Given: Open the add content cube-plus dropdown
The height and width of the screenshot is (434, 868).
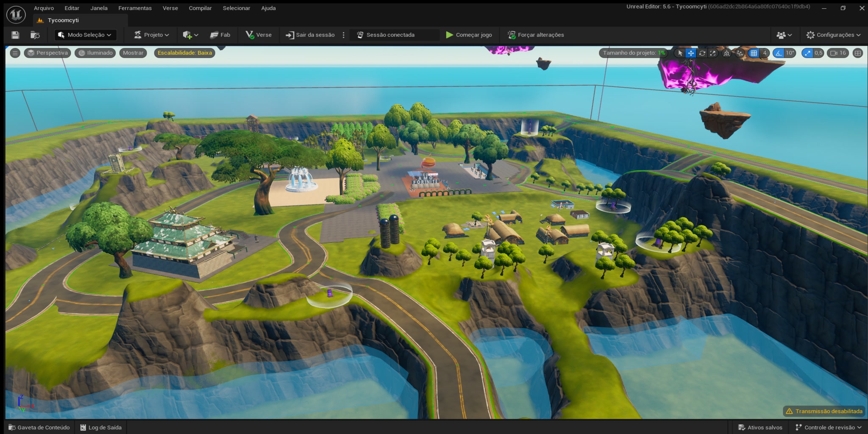Looking at the screenshot, I should point(190,35).
